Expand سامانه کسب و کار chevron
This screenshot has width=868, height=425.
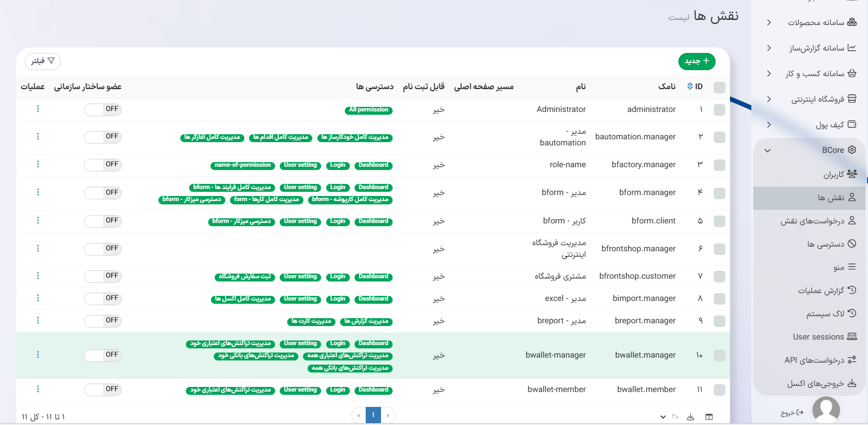[769, 73]
